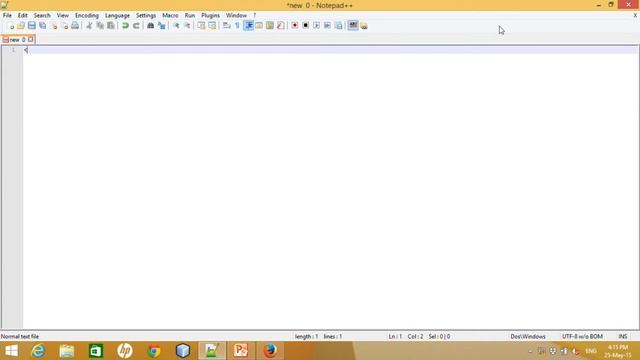Click "Ln : 1" in the status bar
Viewport: 640px width, 360px height.
point(395,337)
